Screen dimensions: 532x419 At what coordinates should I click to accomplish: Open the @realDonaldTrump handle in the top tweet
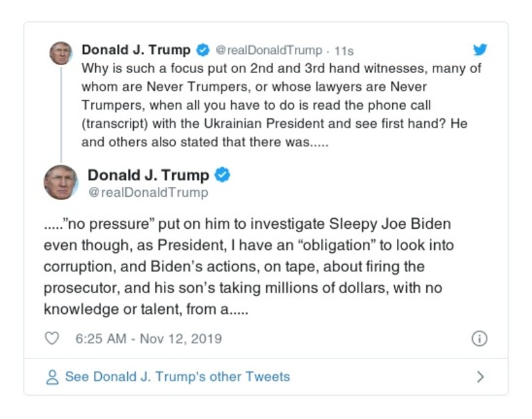point(269,51)
